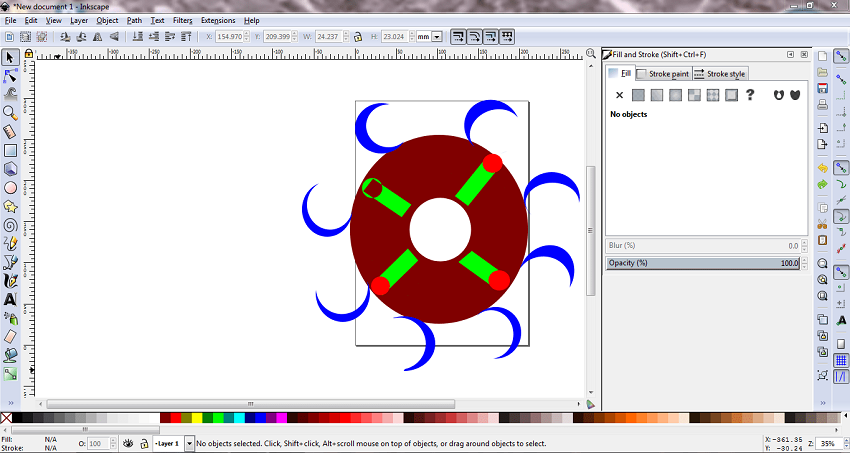Select the Rectangle tool
Viewport: 850px width, 453px height.
pos(10,150)
